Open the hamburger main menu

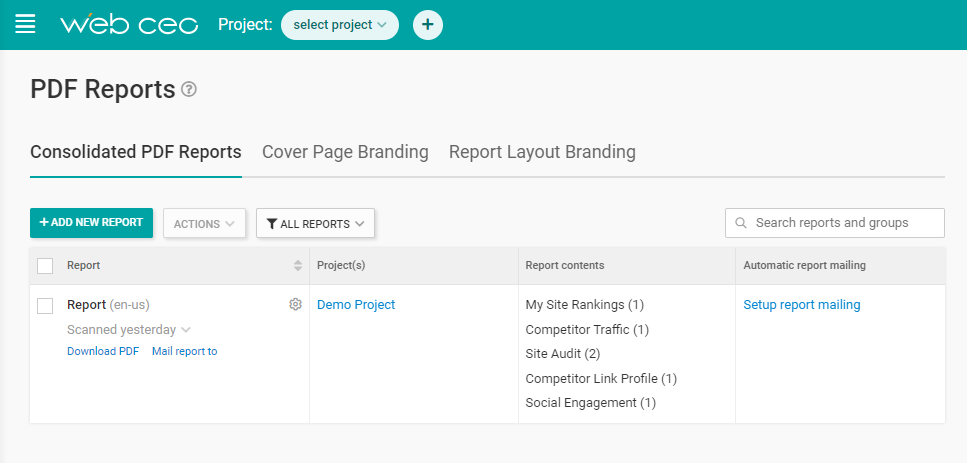tap(25, 24)
